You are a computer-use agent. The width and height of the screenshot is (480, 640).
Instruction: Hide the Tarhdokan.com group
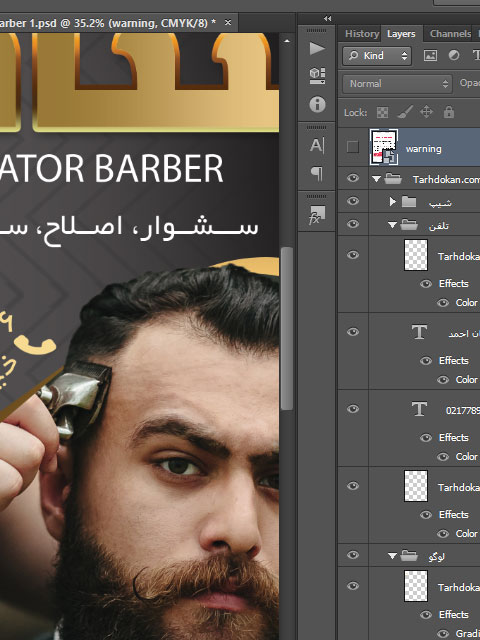tap(353, 178)
